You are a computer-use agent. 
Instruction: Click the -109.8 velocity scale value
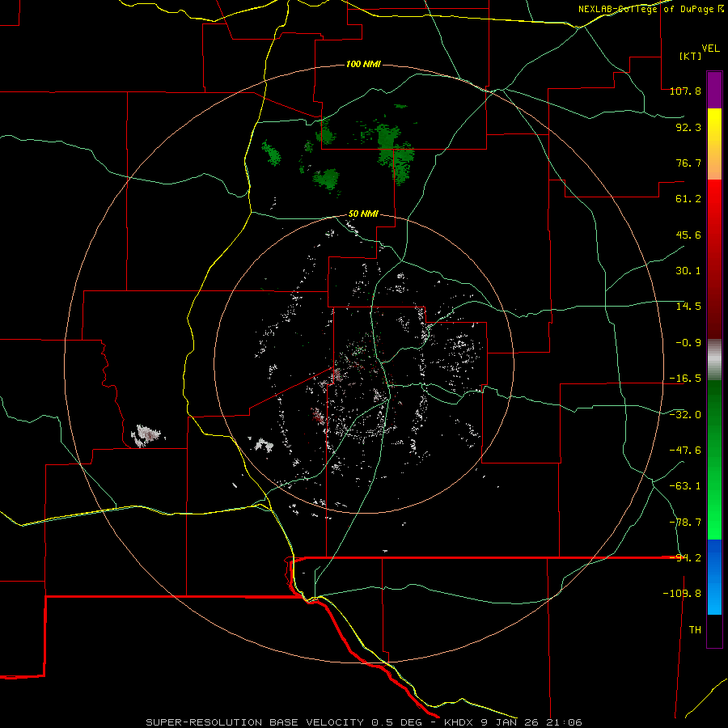(x=682, y=594)
